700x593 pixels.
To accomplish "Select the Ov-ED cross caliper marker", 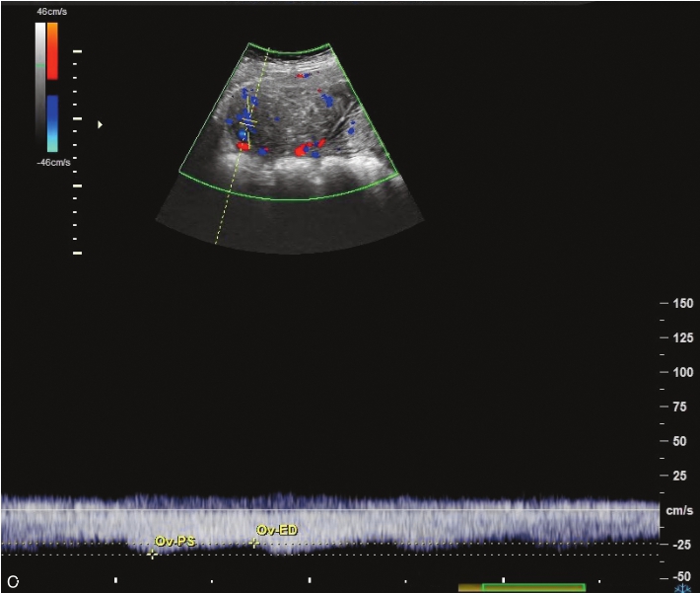I will tap(254, 544).
